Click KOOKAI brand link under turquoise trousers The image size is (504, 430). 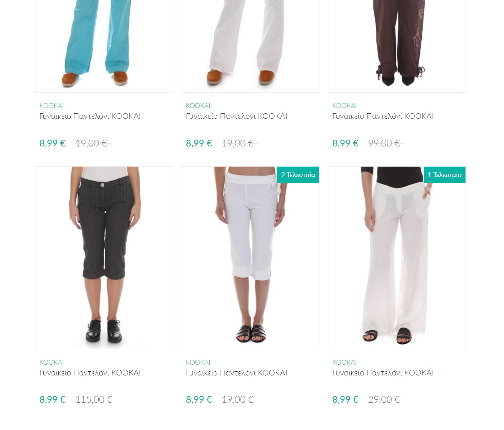(52, 106)
